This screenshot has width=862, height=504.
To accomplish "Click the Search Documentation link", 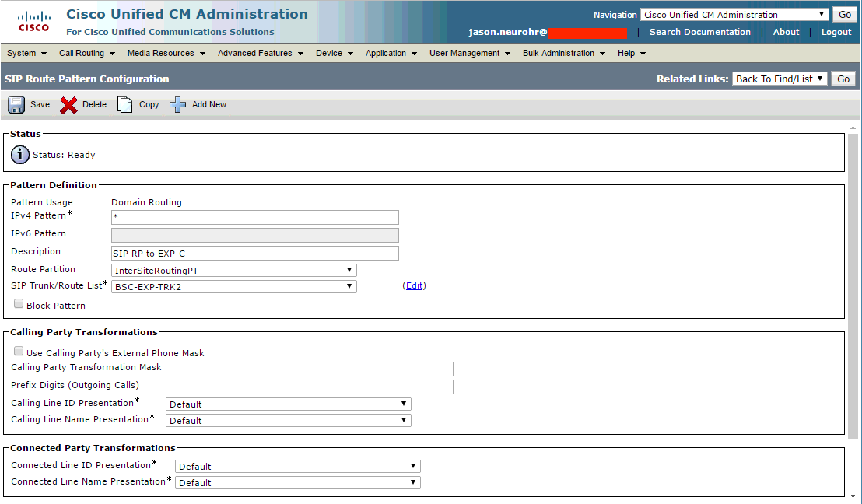I will pos(700,32).
